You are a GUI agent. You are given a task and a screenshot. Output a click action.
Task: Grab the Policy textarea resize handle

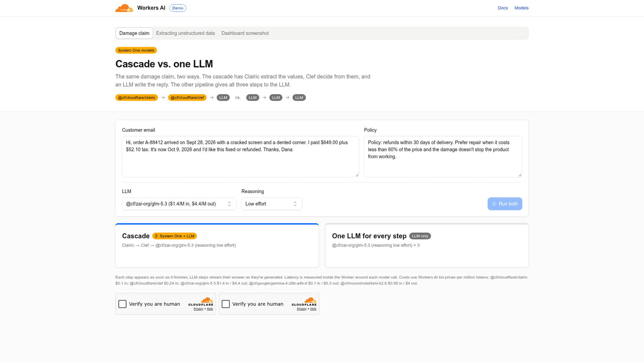[x=520, y=175]
